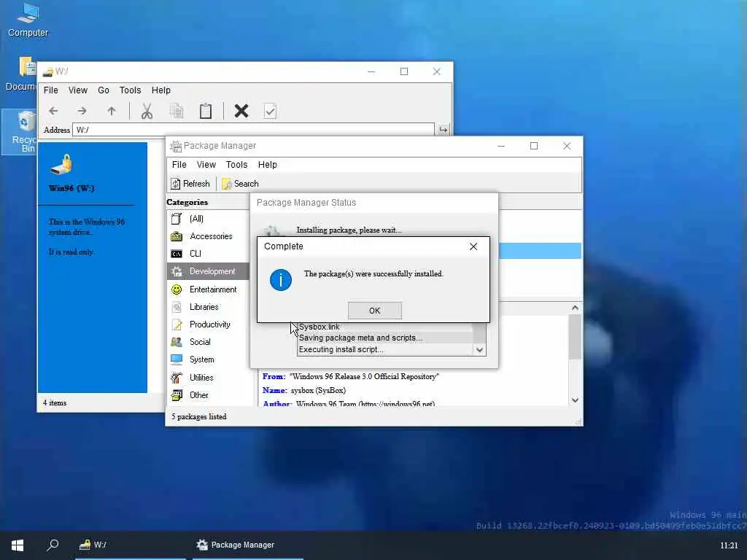Select the CLI category icon
Viewport: 747px width, 560px height.
click(x=177, y=254)
